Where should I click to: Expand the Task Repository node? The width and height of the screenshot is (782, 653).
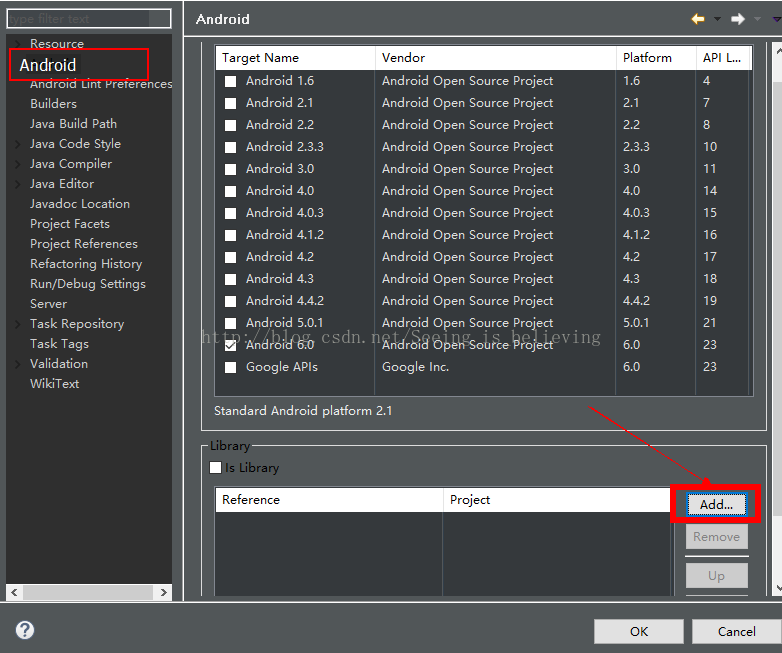pyautogui.click(x=17, y=324)
